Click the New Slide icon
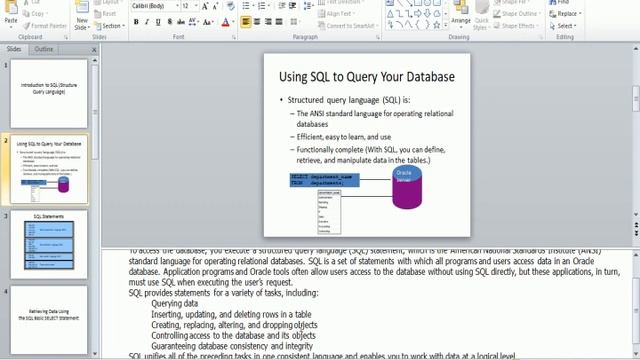The image size is (640, 360). click(82, 8)
